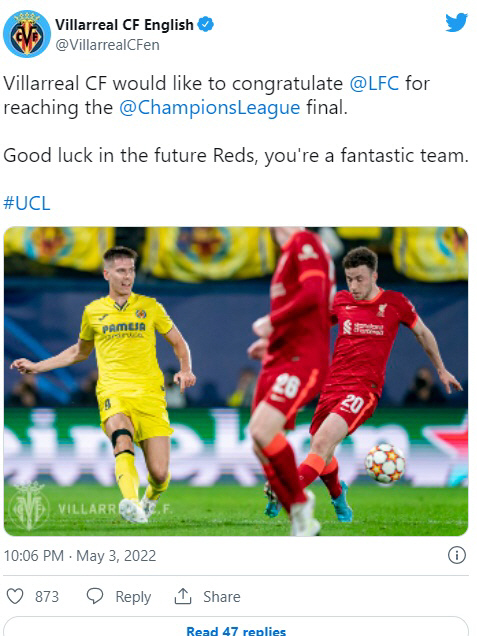Screen dimensions: 477x636
Task: Click the blue verified badge icon
Action: (206, 24)
